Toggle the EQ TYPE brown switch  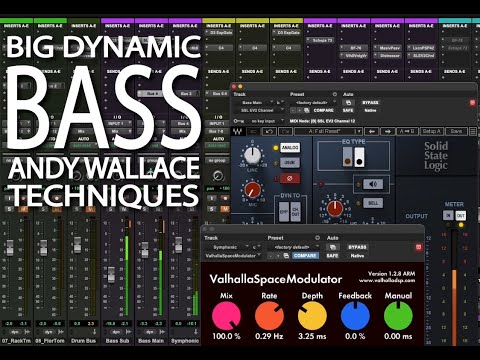click(347, 156)
